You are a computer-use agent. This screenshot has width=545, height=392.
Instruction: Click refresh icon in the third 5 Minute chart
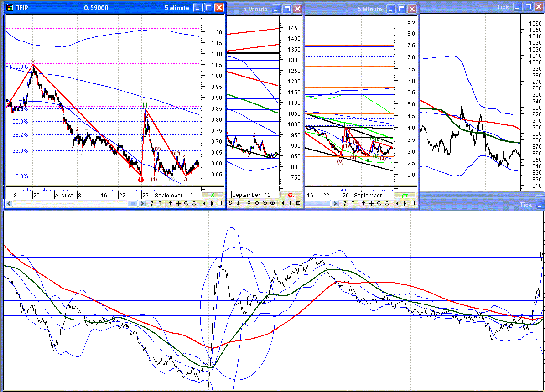[345, 203]
